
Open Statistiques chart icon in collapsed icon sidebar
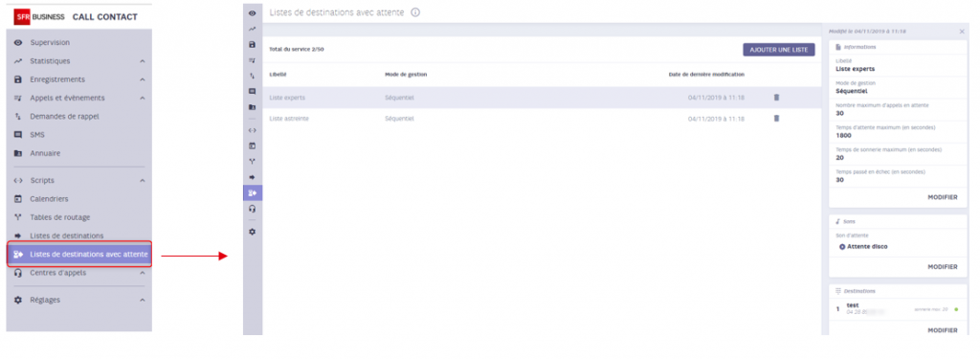(253, 29)
